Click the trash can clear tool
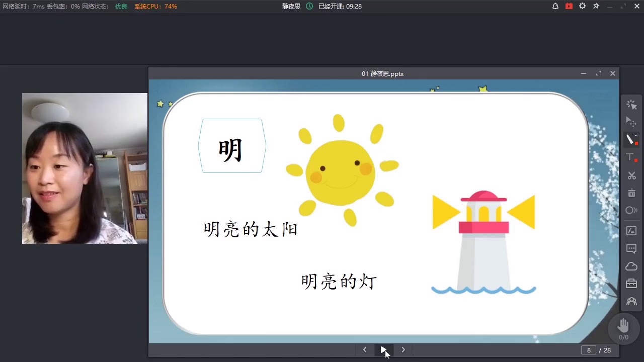This screenshot has height=362, width=644. click(631, 193)
